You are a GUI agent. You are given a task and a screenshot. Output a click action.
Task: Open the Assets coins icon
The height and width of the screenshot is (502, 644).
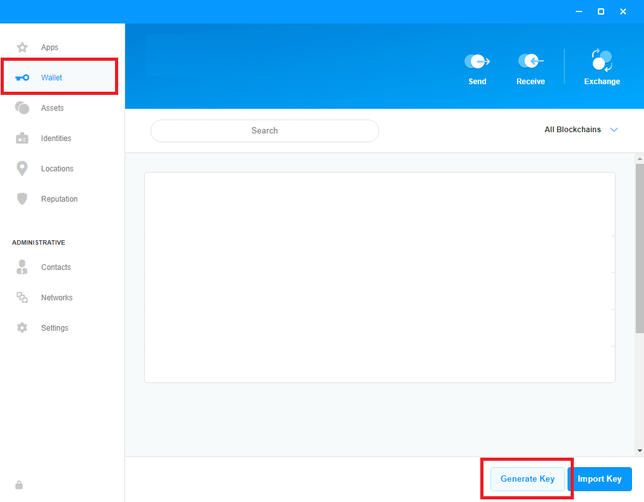pyautogui.click(x=22, y=108)
